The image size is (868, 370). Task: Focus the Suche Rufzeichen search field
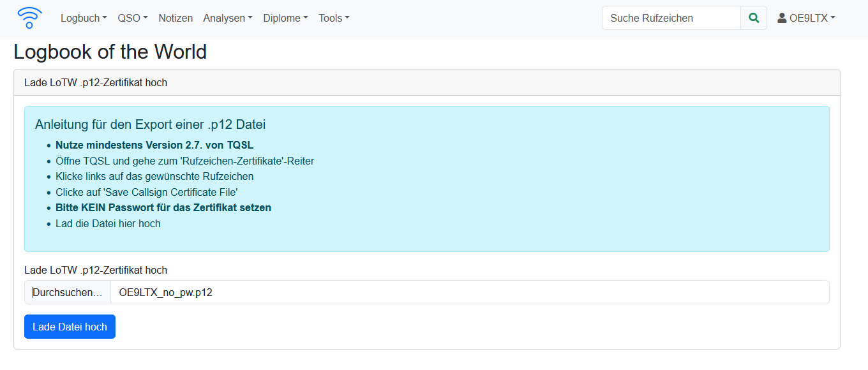point(671,18)
